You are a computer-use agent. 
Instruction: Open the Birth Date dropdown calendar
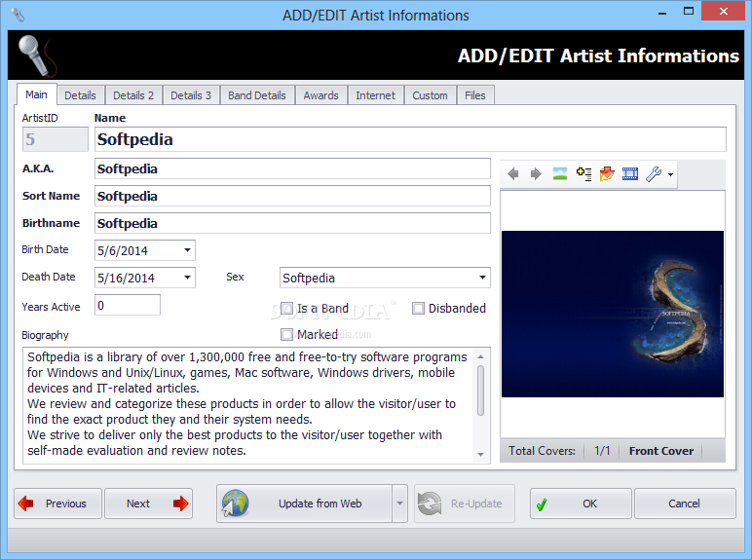coord(188,250)
